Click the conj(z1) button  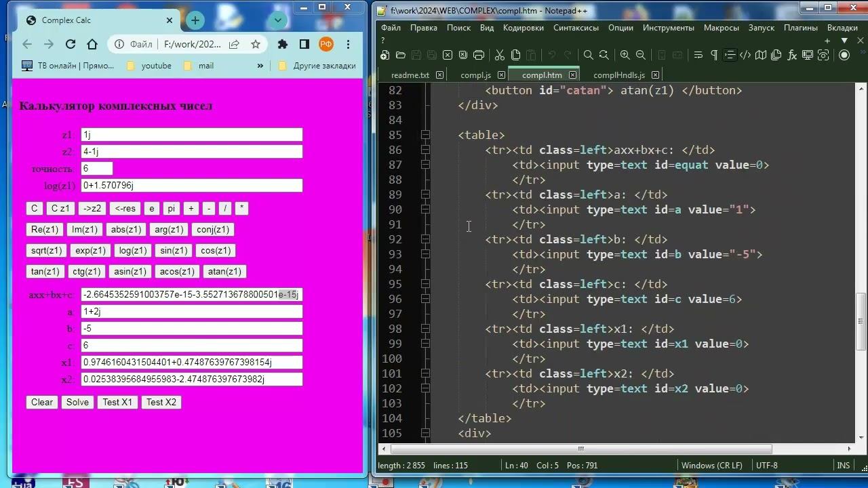[x=213, y=229]
